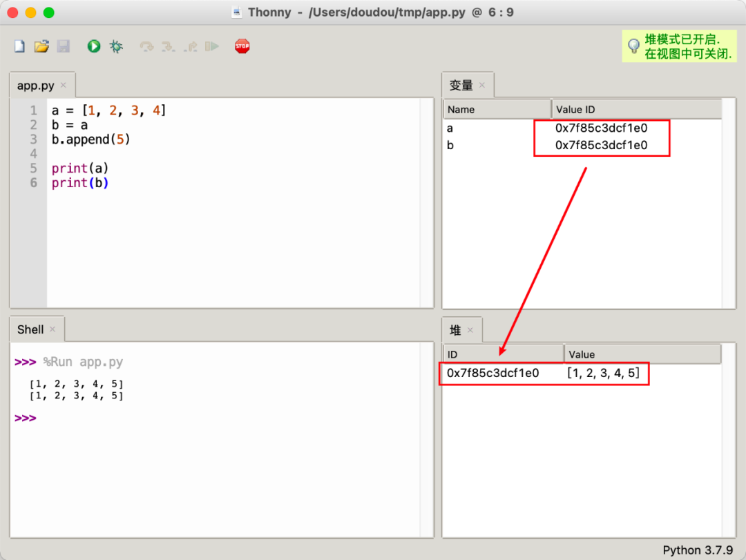This screenshot has width=746, height=560.
Task: Start the debugger with the bug icon
Action: coord(115,46)
